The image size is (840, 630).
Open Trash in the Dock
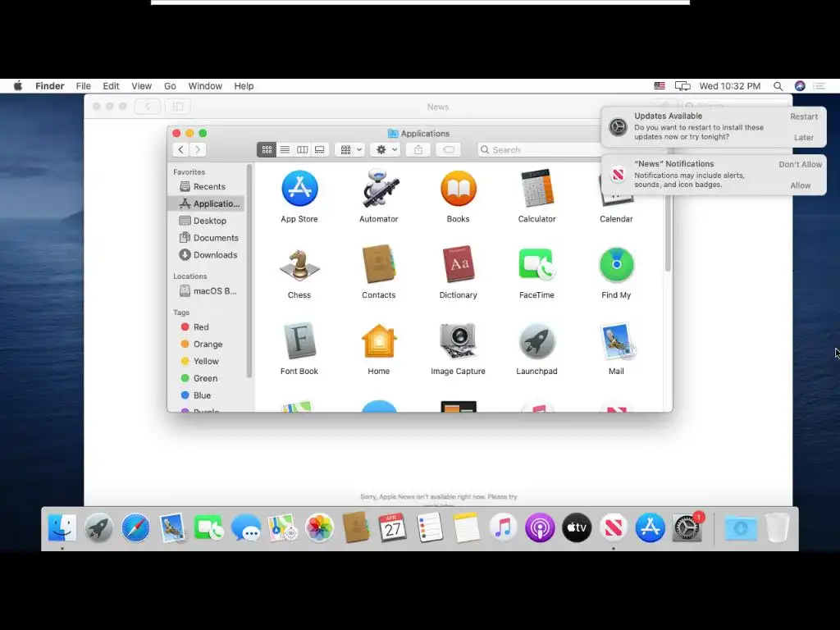click(x=778, y=527)
